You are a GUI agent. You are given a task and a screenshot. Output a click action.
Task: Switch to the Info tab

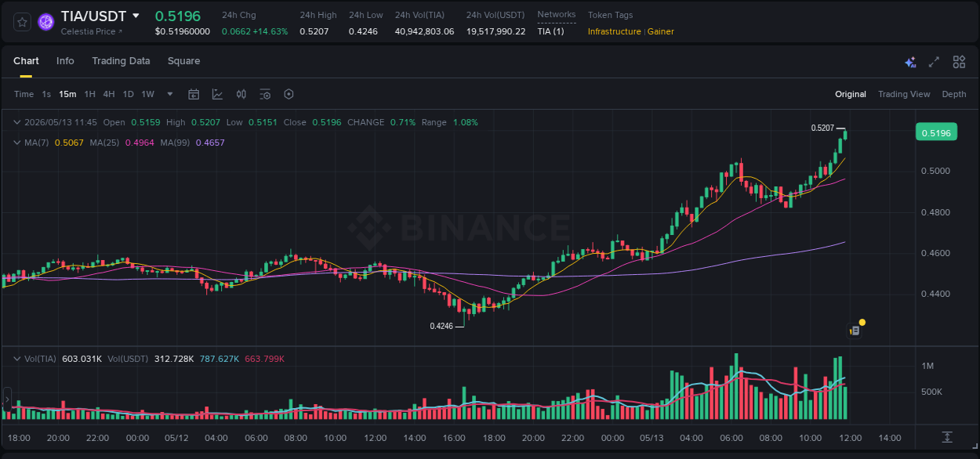click(65, 61)
